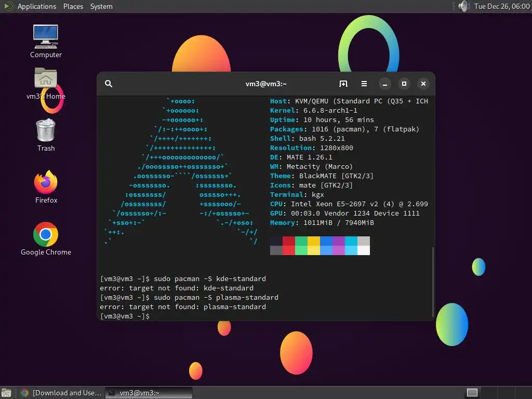Click the 'sudo pacman -S kde-standard' command line
The image size is (532, 399).
[x=183, y=279]
